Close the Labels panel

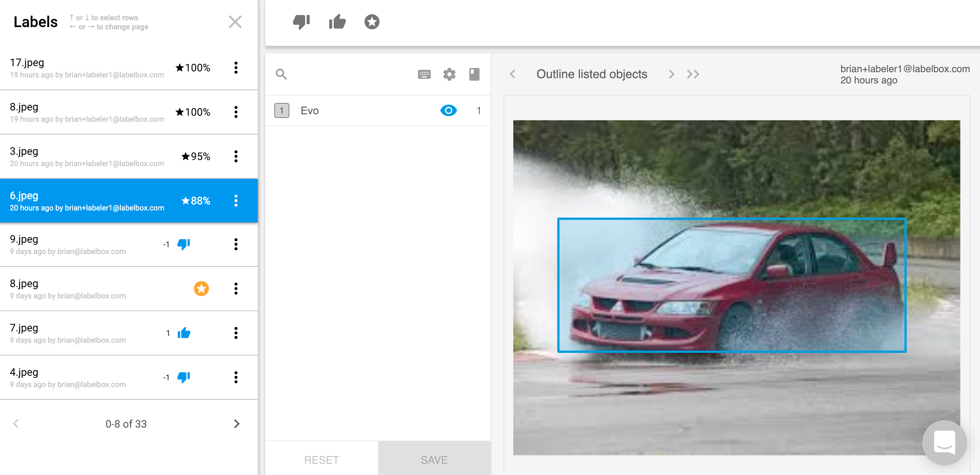pos(235,22)
